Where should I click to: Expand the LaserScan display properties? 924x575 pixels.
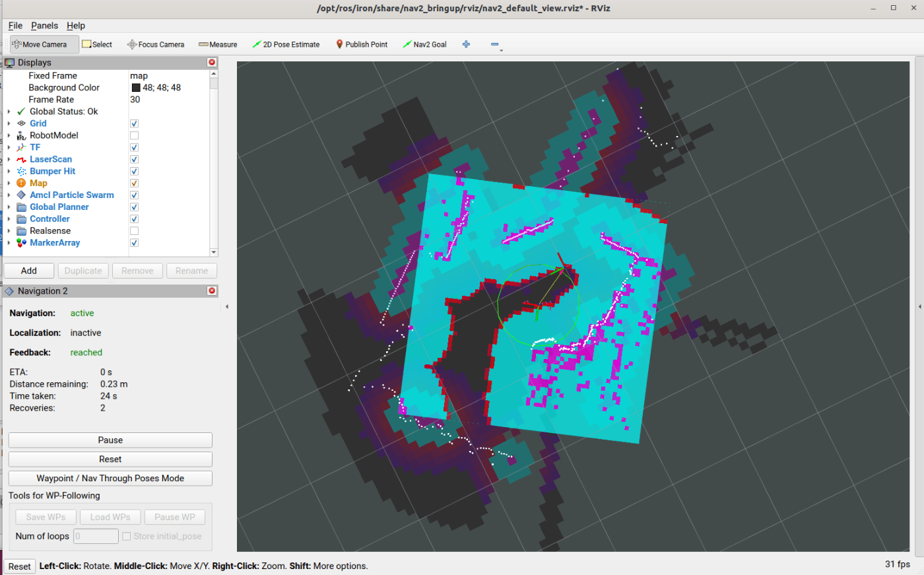(x=9, y=159)
